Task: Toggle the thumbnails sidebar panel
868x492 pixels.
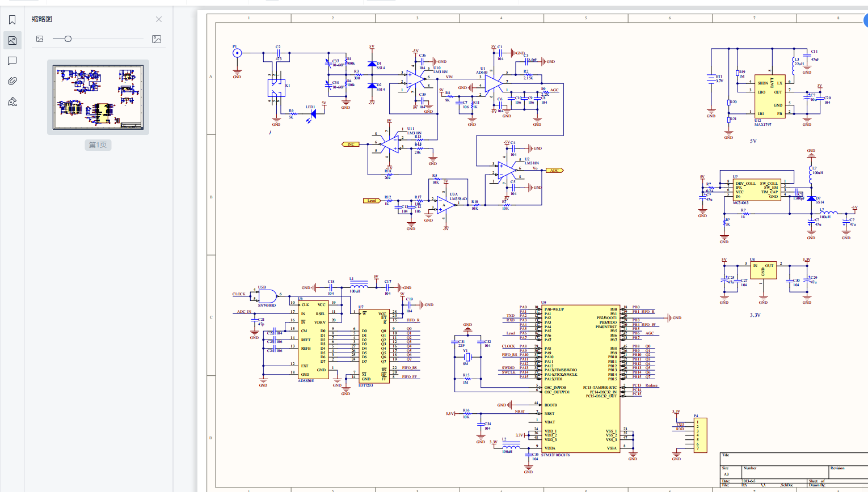Action: (x=12, y=40)
